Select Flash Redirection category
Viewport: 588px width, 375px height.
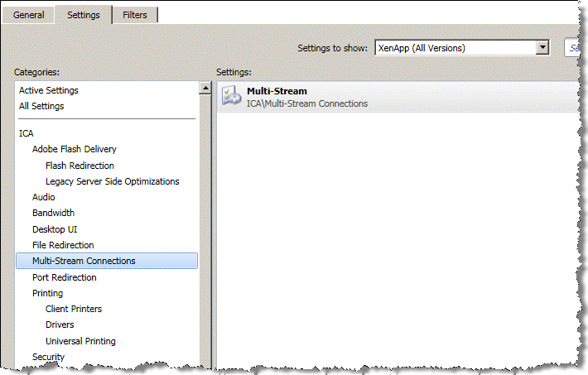click(80, 166)
